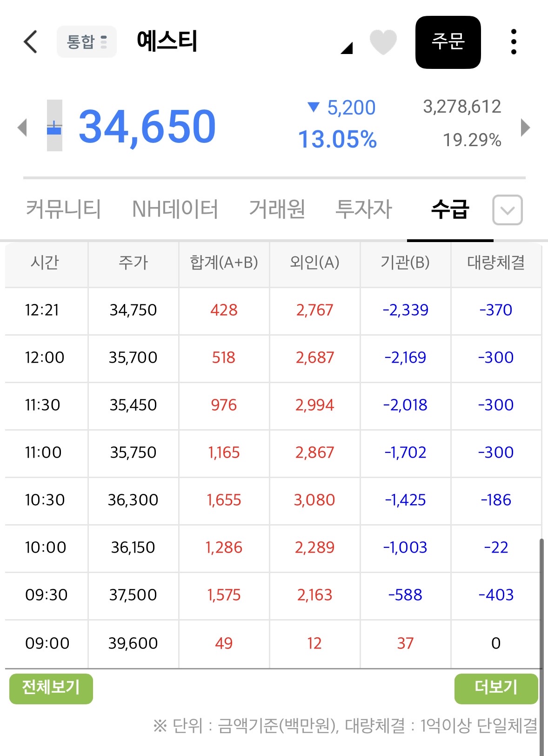Select the 12:21 row in table

click(273, 310)
